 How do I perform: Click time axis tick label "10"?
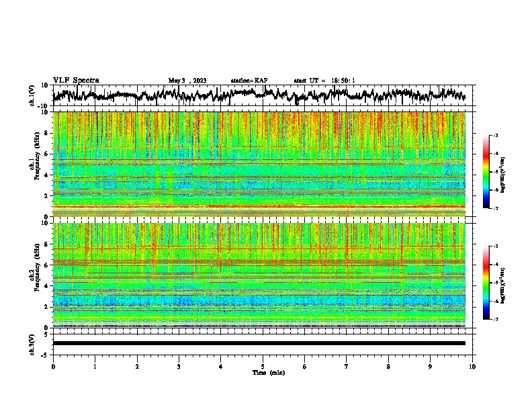point(472,367)
